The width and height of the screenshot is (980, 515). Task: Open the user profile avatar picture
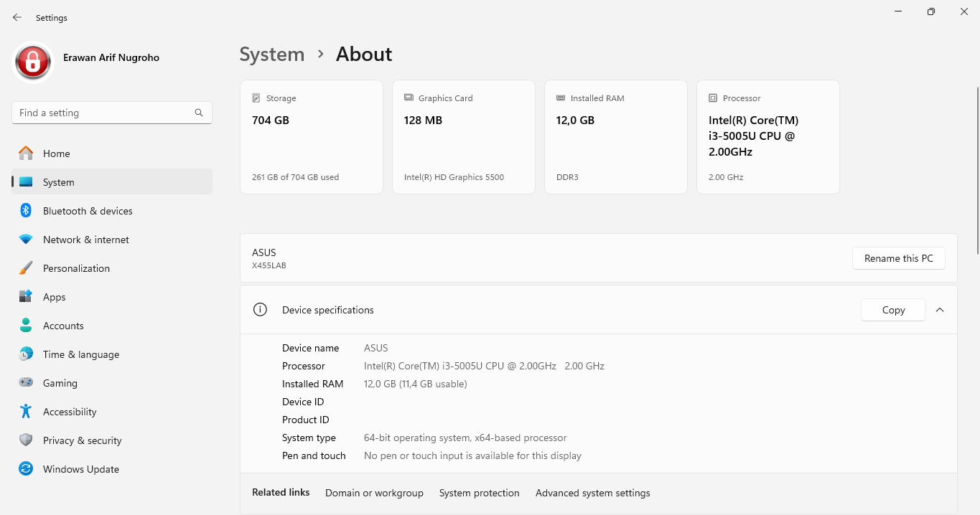pyautogui.click(x=33, y=62)
